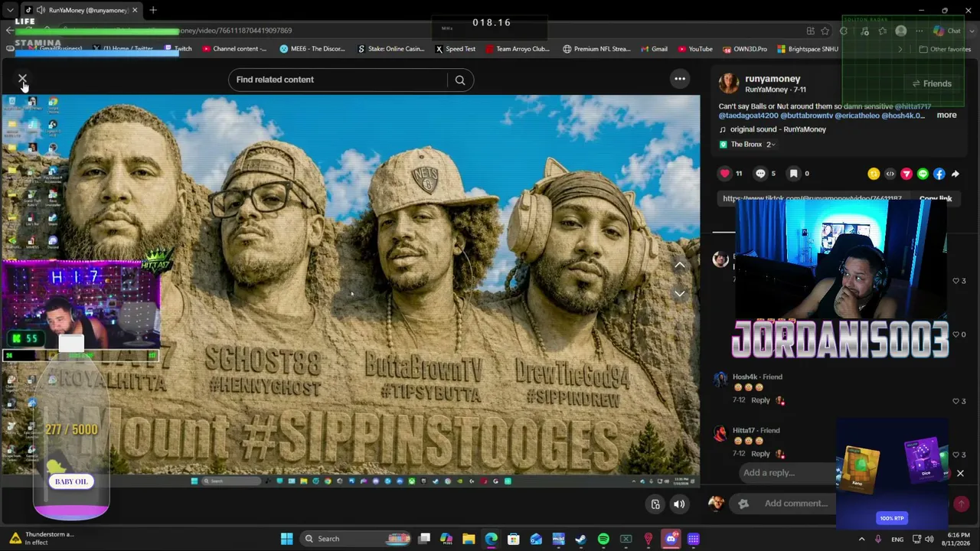Close the TikTok video viewer
Image resolution: width=980 pixels, height=551 pixels.
pos(22,79)
